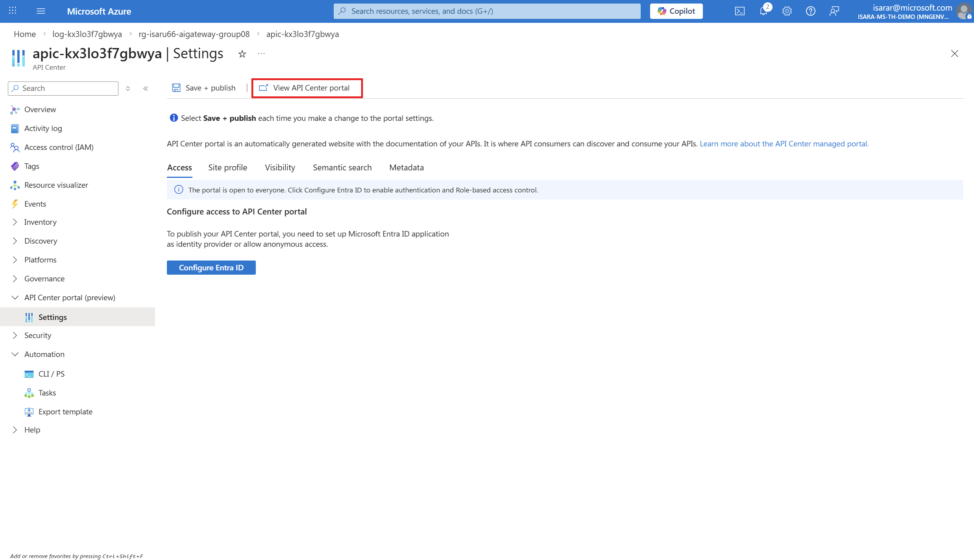The image size is (974, 560).
Task: Open the notifications bell
Action: [763, 11]
